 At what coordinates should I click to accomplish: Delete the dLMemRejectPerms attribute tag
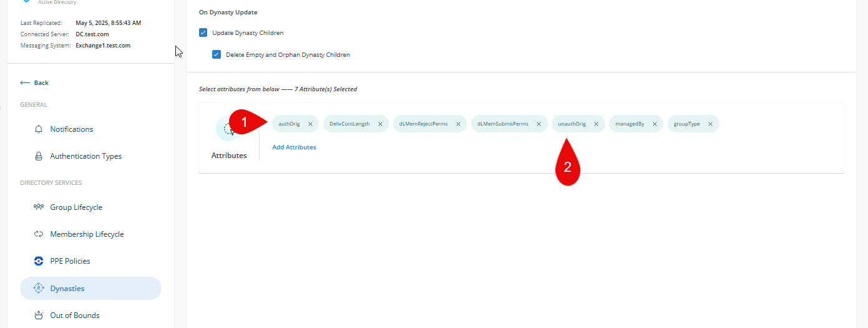point(458,124)
